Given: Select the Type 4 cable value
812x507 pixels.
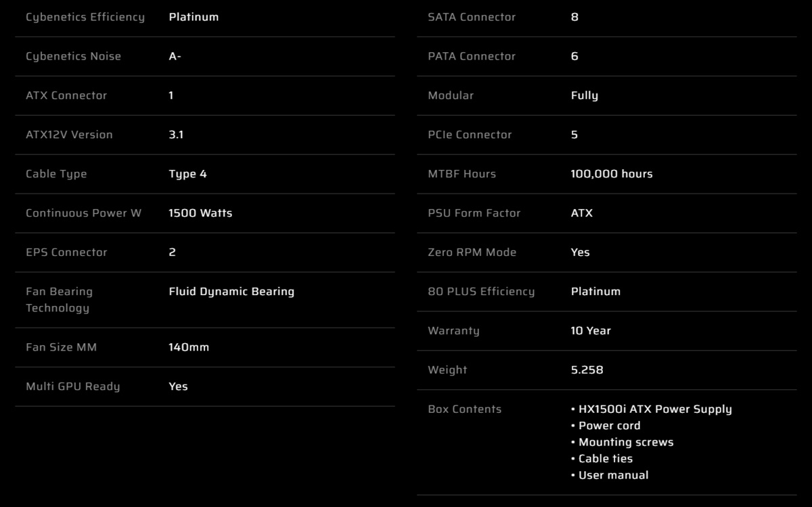Looking at the screenshot, I should (187, 174).
